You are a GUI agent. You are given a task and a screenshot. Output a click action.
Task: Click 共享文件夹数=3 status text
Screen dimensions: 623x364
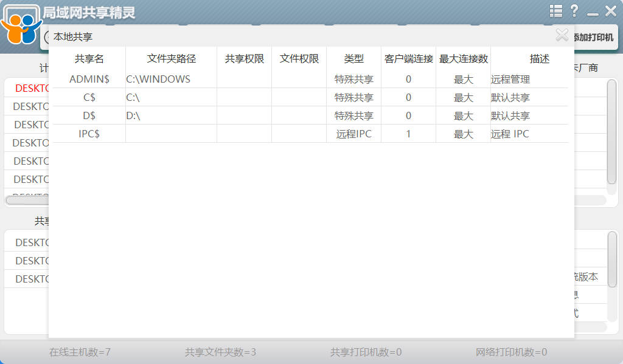point(220,352)
